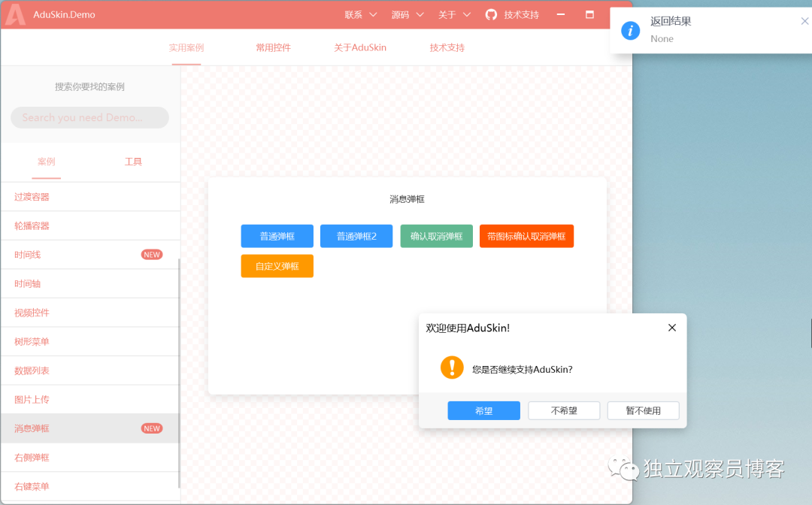812x505 pixels.
Task: Open 轮播容器 in the sidebar list
Action: coord(90,225)
